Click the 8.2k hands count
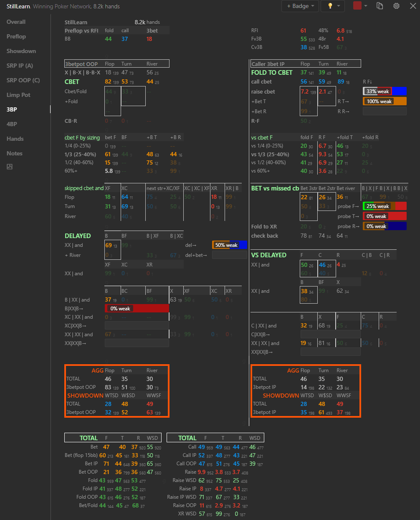 pyautogui.click(x=147, y=22)
